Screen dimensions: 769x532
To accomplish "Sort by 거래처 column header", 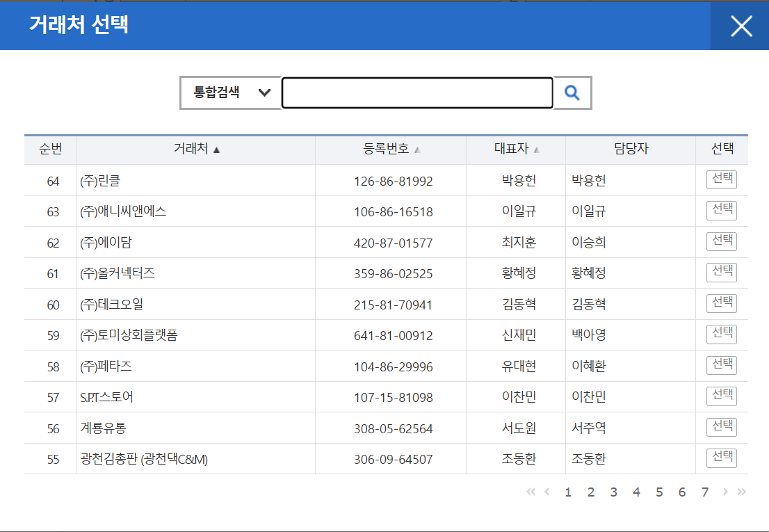I will pos(196,149).
